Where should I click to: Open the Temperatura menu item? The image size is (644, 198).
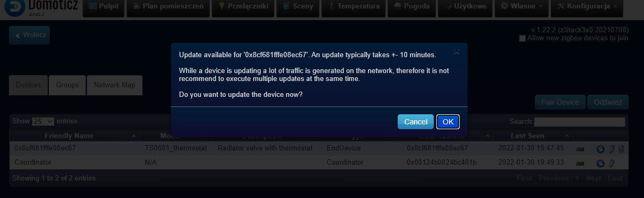[354, 7]
